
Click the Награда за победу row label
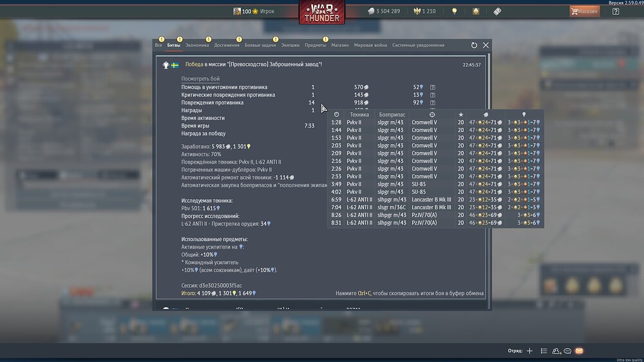[204, 133]
